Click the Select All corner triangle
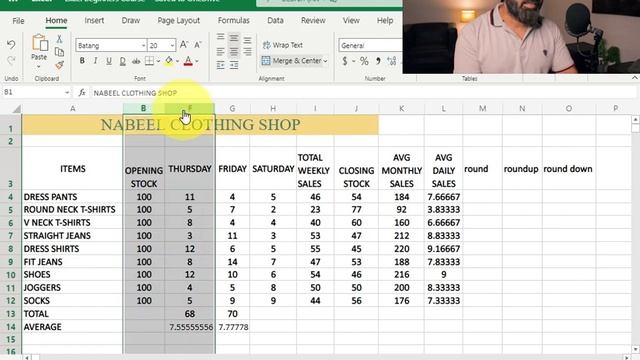This screenshot has height=360, width=640. [x=16, y=109]
